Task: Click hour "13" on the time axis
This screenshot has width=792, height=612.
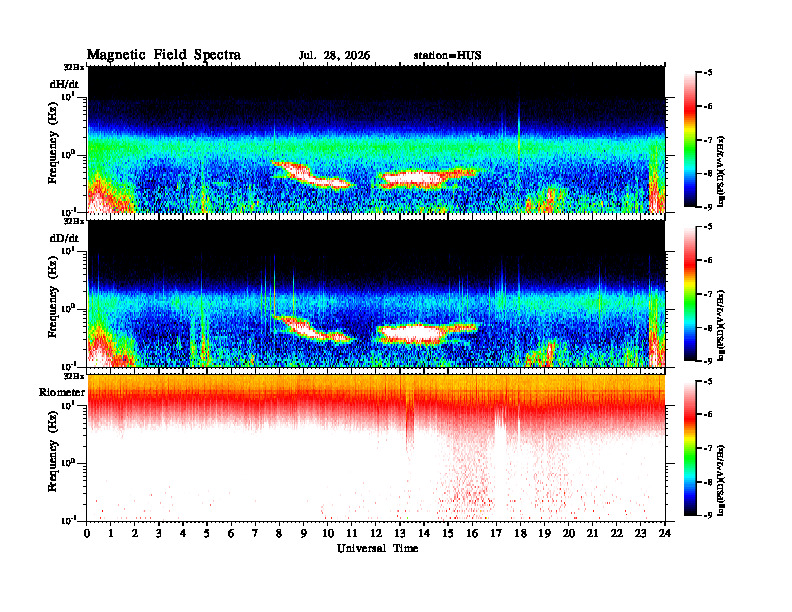Action: (400, 534)
